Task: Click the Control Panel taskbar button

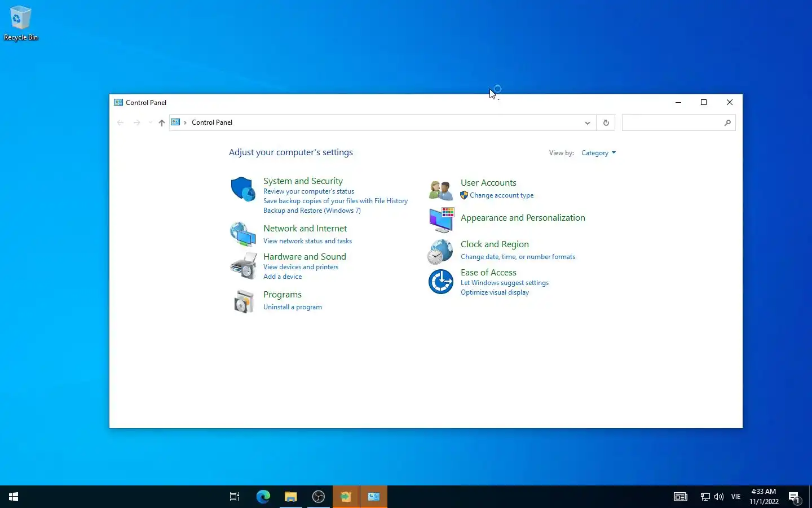Action: (x=374, y=497)
